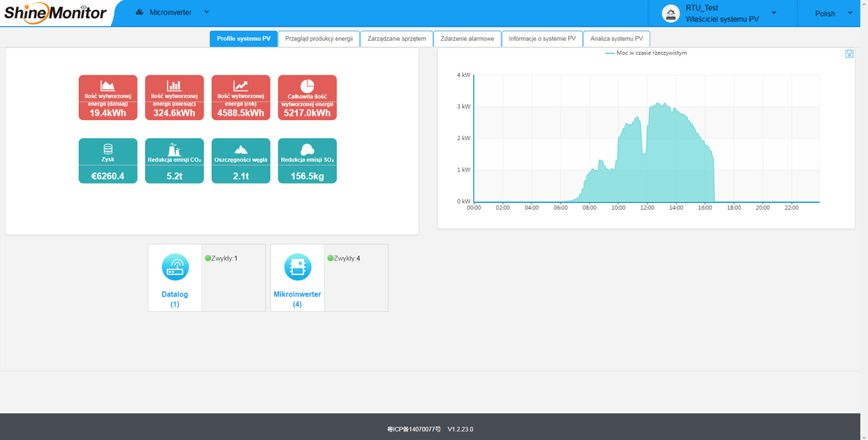Open the Polish language dropdown

point(833,13)
